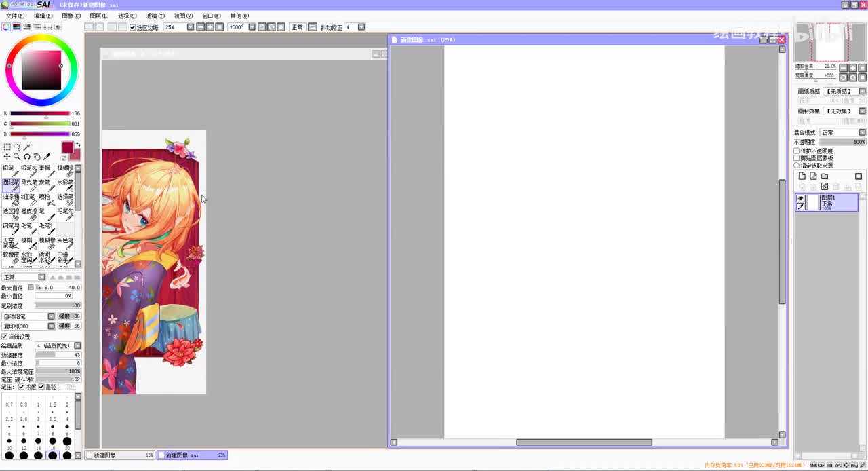Select 指定选取来源 radio button

797,166
